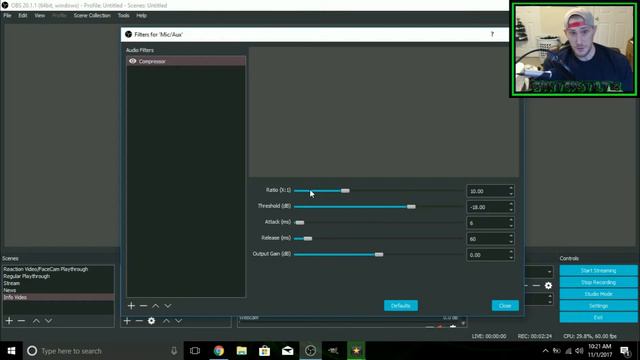The image size is (640, 360).
Task: Click the Defaults button
Action: [401, 306]
